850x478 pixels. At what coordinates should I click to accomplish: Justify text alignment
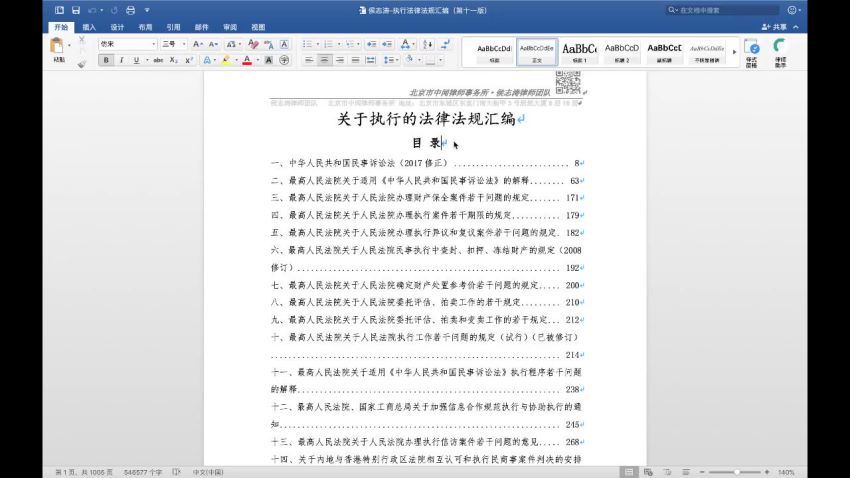pyautogui.click(x=356, y=60)
